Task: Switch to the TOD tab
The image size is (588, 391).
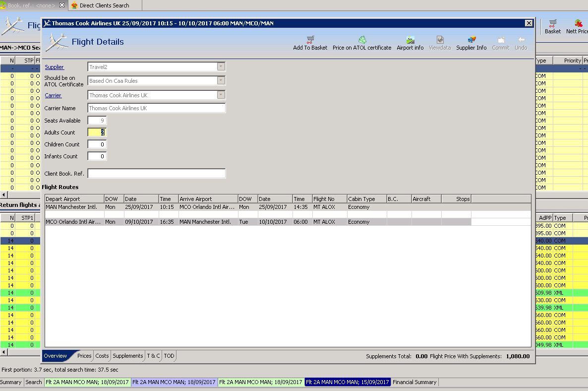Action: 169,356
